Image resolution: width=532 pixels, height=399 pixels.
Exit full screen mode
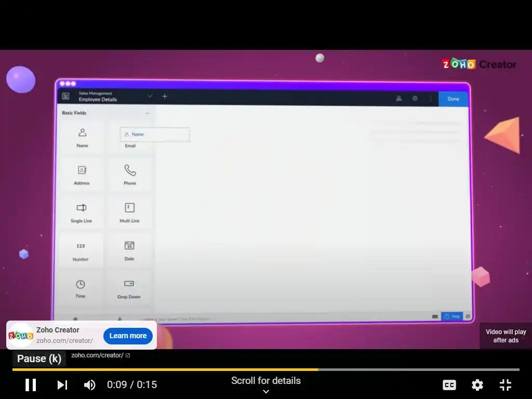pos(505,385)
